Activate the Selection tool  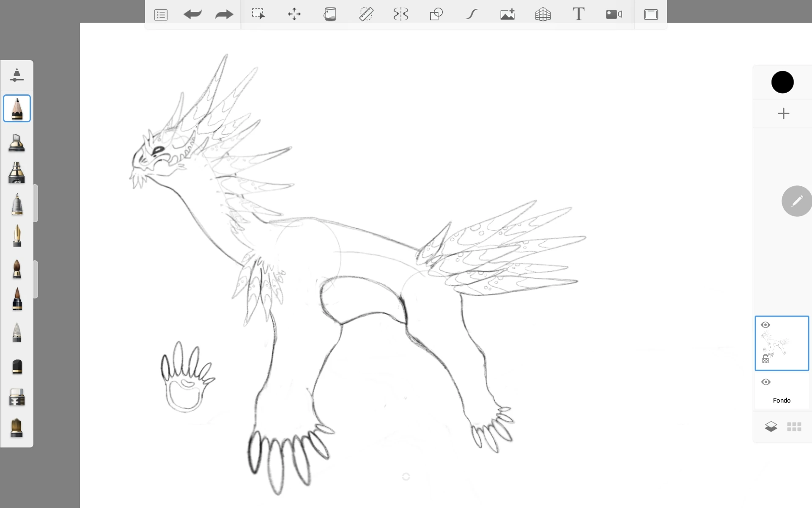[258, 14]
